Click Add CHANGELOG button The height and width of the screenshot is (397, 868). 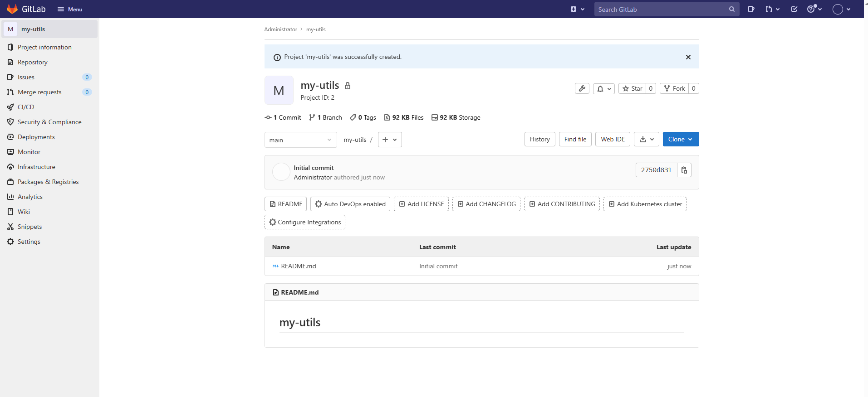coord(486,204)
